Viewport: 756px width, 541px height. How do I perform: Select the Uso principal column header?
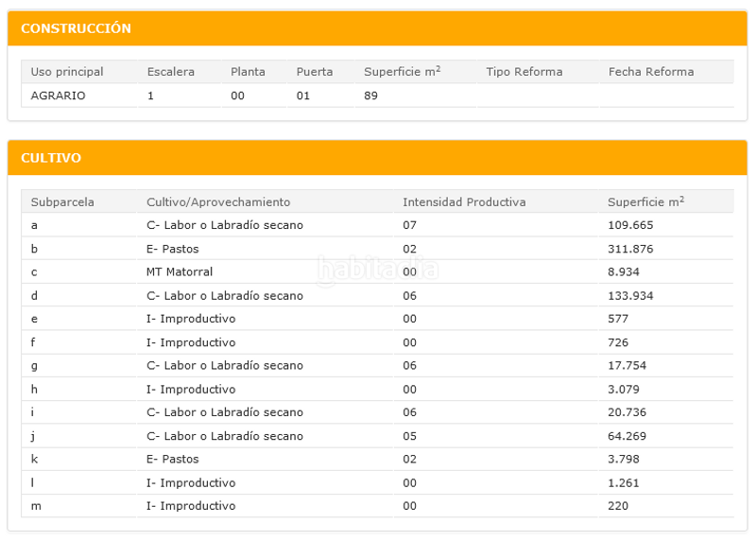pos(67,72)
